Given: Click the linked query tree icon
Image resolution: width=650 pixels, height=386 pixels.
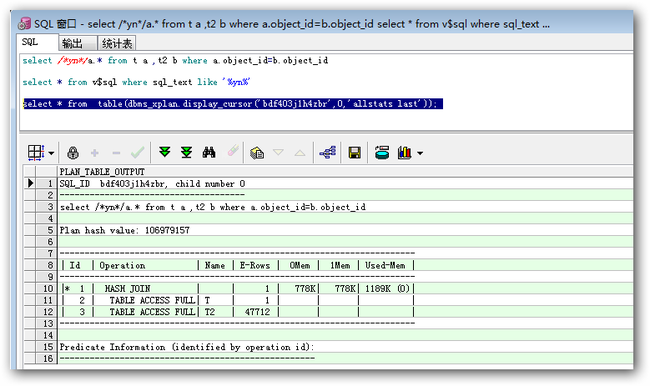Looking at the screenshot, I should click(x=327, y=153).
